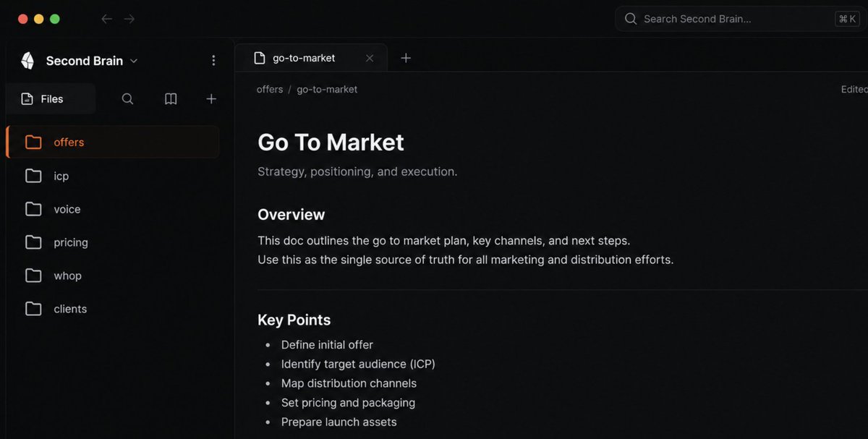Click the Overview heading
The image size is (868, 439).
tap(292, 215)
